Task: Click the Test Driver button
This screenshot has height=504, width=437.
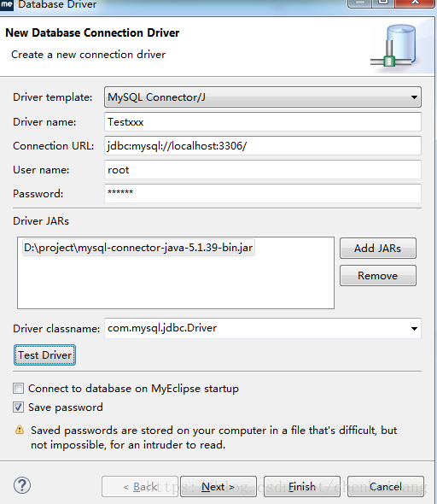Action: (44, 355)
